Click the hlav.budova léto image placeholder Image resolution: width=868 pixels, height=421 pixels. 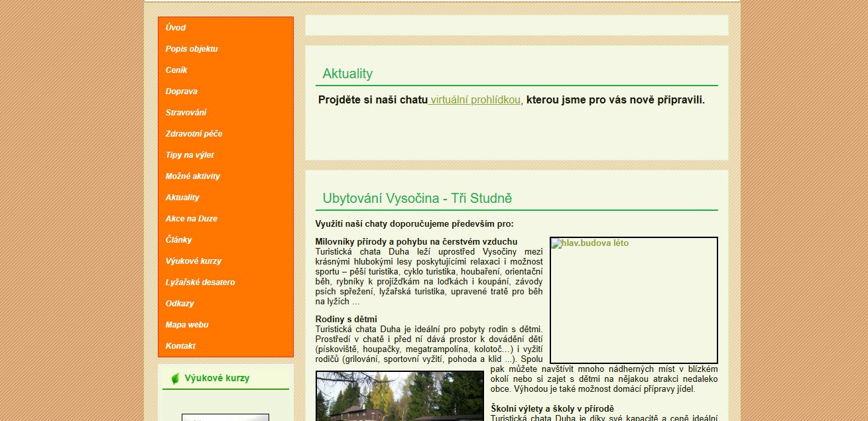click(x=634, y=300)
